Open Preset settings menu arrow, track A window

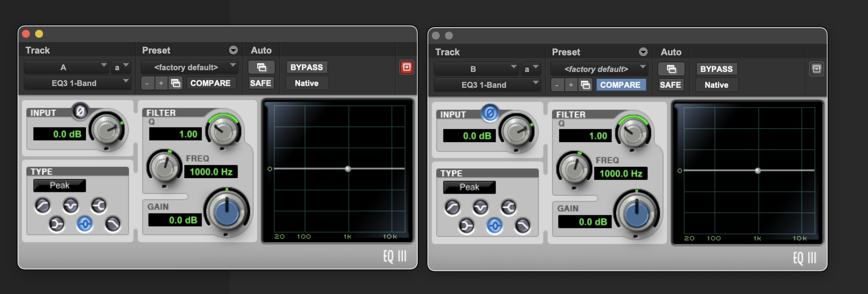point(233,50)
